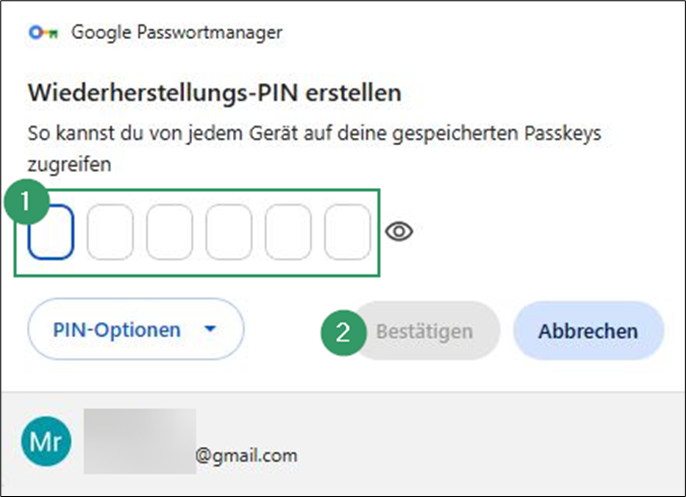
Task: Click the description text about gespeicherten Passkeys
Action: tap(314, 149)
